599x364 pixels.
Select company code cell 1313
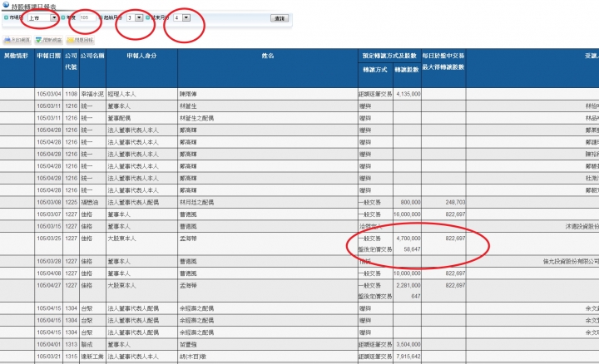click(x=71, y=345)
